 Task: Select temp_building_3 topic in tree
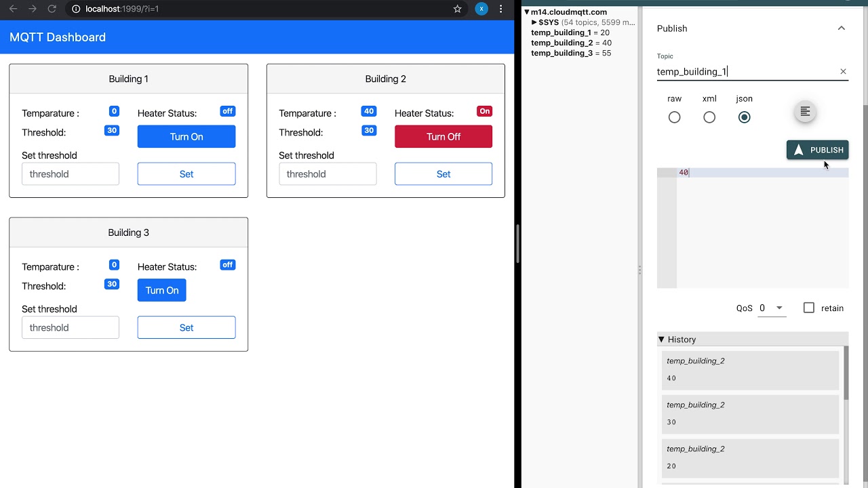pos(571,53)
